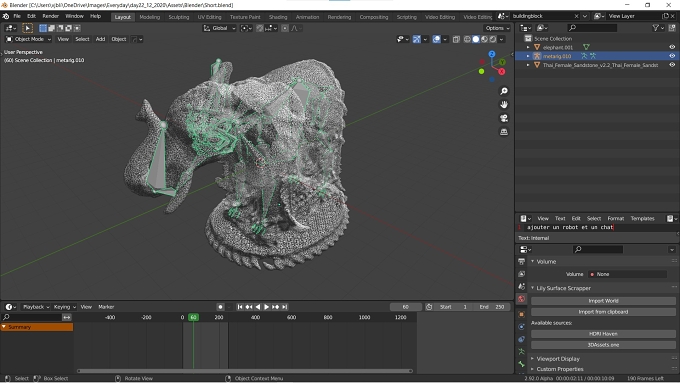The height and width of the screenshot is (383, 680).
Task: Jump to the timeline end frame
Action: pos(284,307)
